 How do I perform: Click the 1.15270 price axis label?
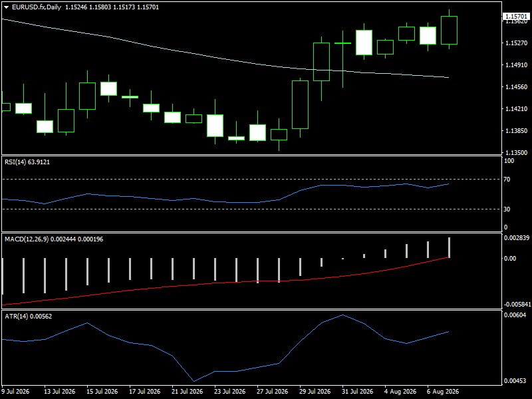[517, 43]
